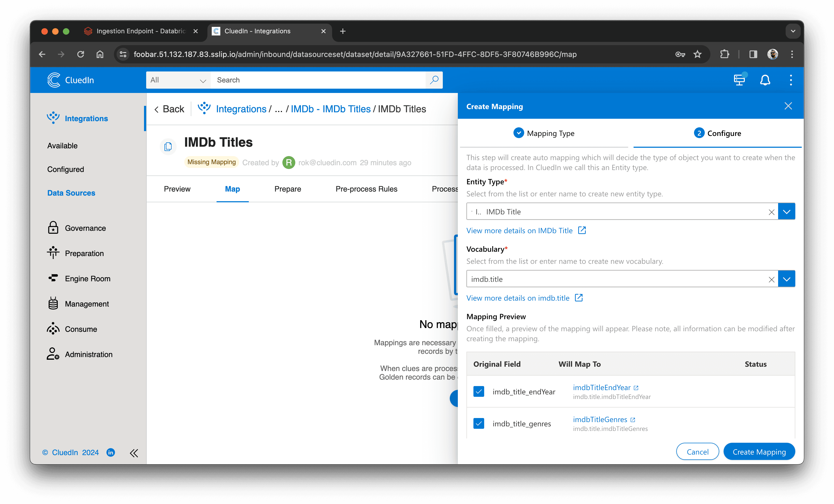The image size is (834, 504).
Task: Click the Integrations sidebar icon
Action: click(53, 118)
